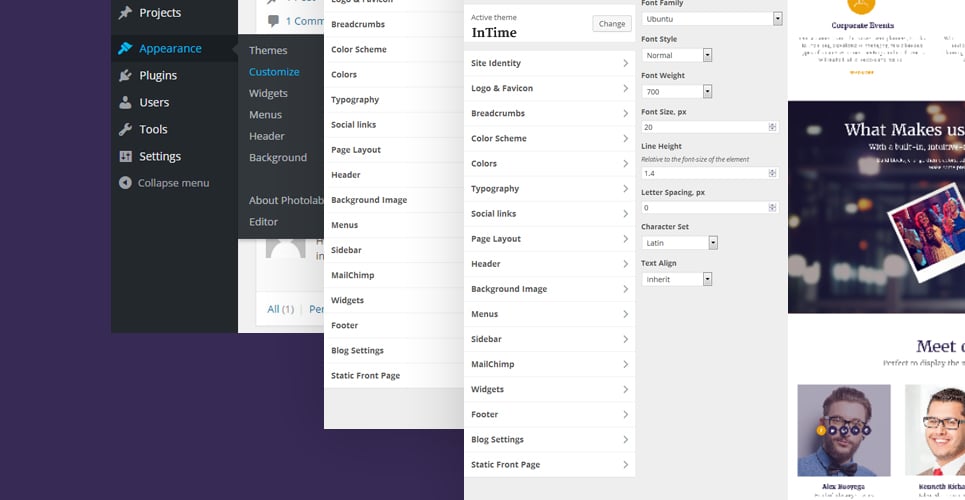This screenshot has height=500, width=965.
Task: Click the Users person icon
Action: pos(126,102)
